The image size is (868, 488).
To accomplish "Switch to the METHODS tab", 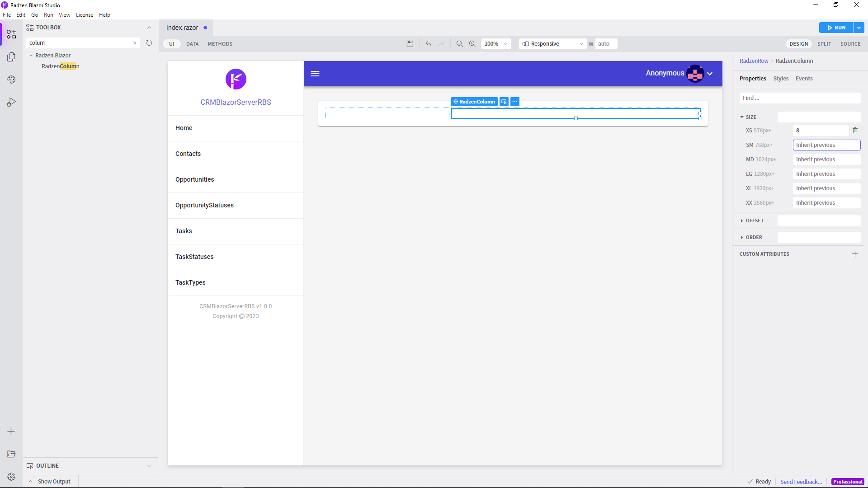I will [220, 44].
